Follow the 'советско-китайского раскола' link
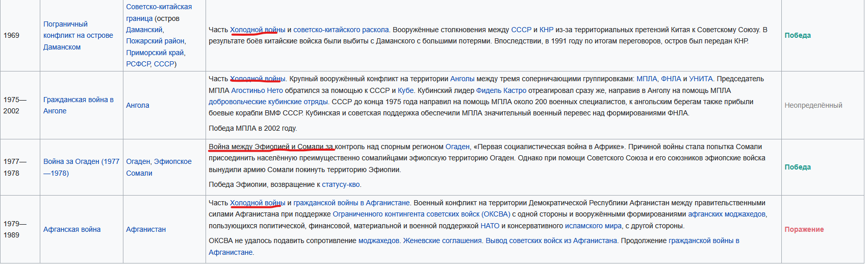This screenshot has width=868, height=264. (341, 30)
